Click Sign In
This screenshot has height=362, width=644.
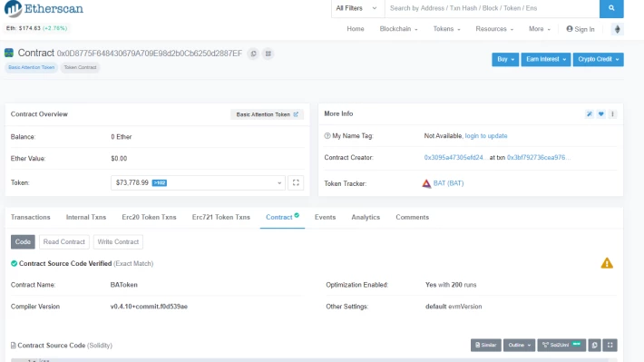(x=581, y=29)
